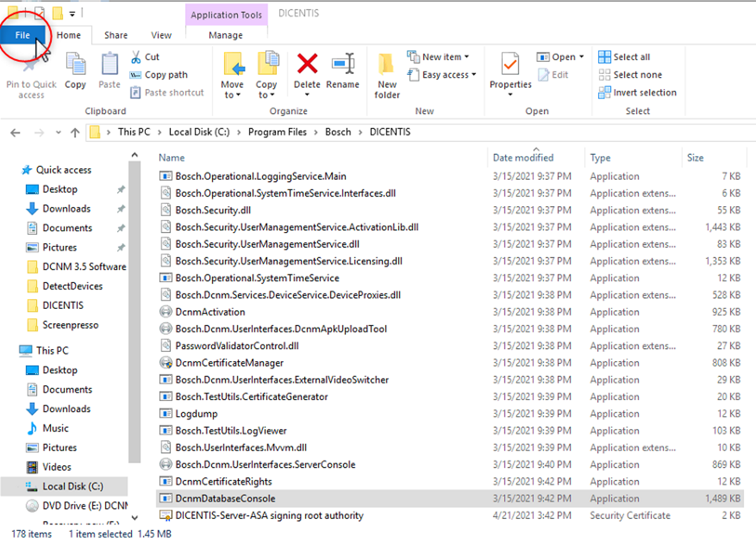Expand the Open dropdown arrow
This screenshot has width=756, height=542.
click(x=581, y=57)
